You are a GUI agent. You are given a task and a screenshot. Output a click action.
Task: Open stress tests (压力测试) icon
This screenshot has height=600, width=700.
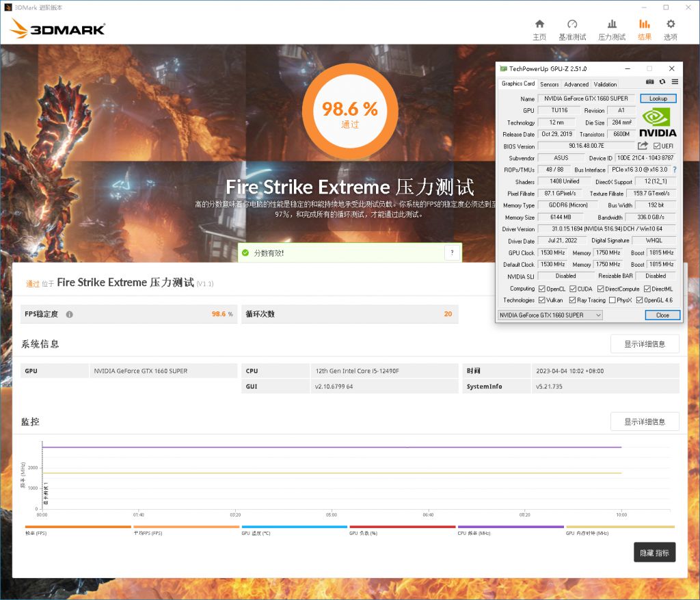pos(612,25)
